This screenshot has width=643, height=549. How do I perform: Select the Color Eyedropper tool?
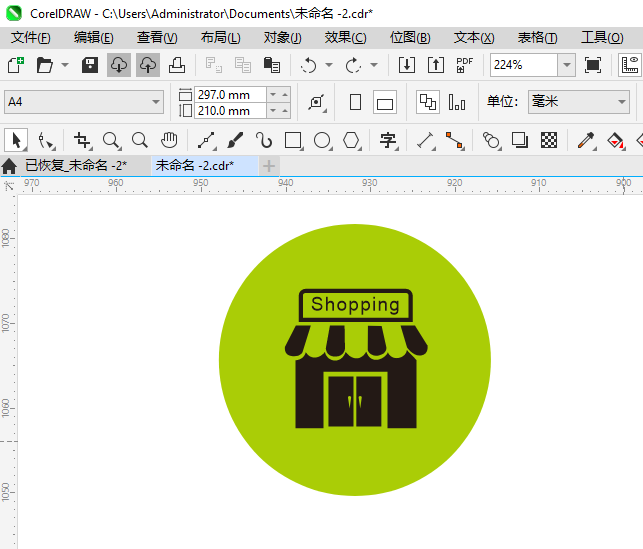[587, 141]
